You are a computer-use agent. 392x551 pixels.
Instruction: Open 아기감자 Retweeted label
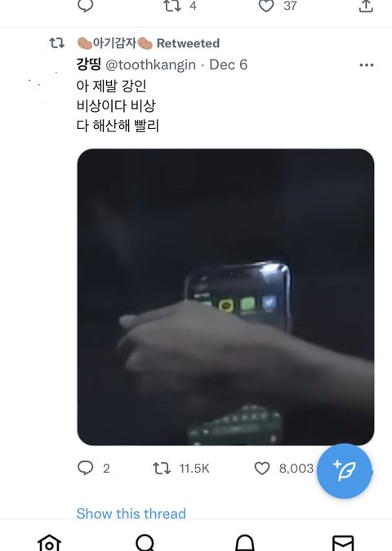(149, 43)
